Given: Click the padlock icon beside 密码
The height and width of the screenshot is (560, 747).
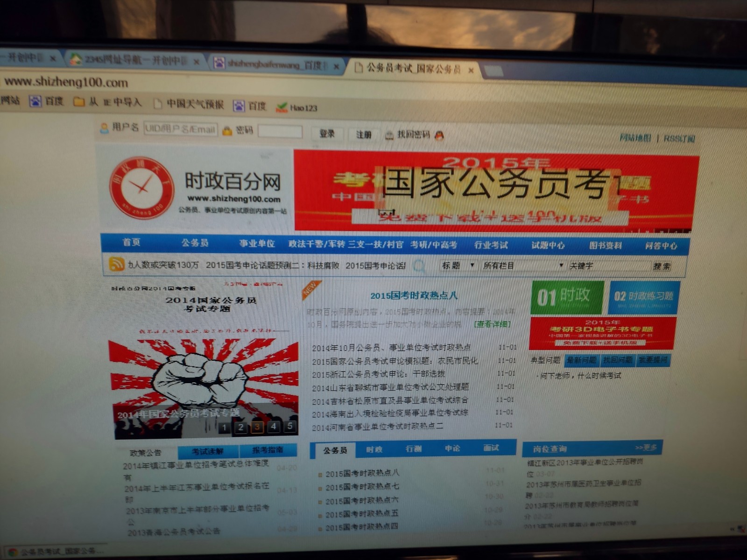Looking at the screenshot, I should [x=227, y=131].
